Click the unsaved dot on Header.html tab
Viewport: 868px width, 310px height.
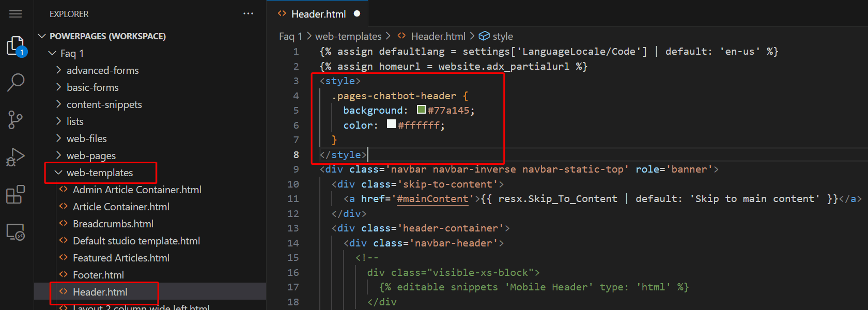[357, 14]
